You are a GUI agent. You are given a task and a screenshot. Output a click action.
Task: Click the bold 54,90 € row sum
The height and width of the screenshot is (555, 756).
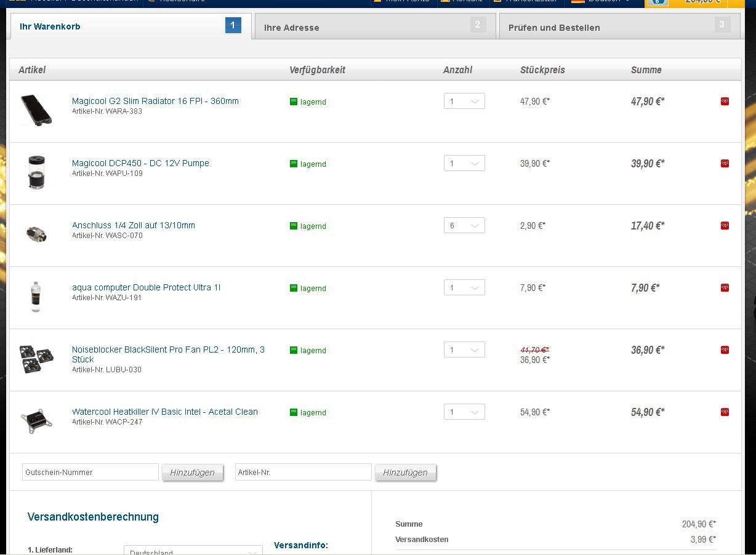tap(648, 412)
